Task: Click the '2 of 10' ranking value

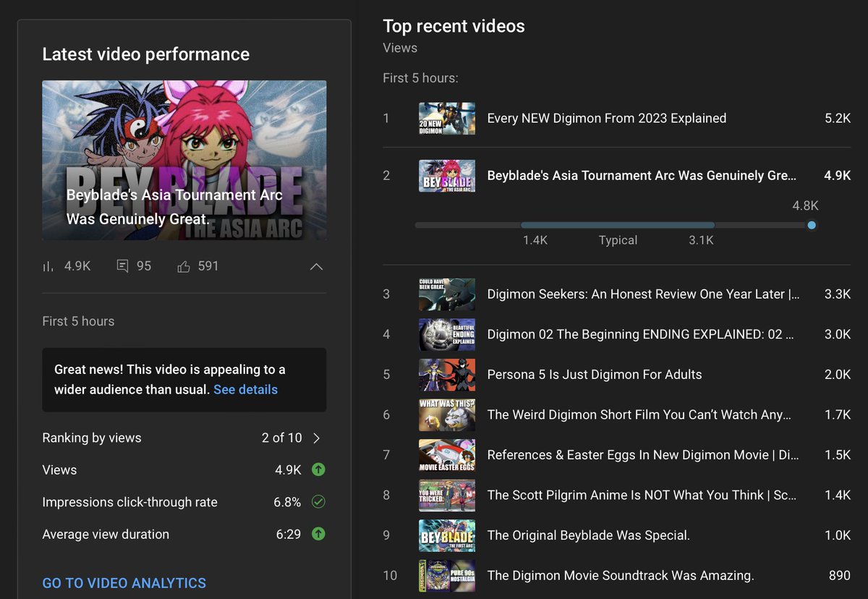Action: [282, 438]
